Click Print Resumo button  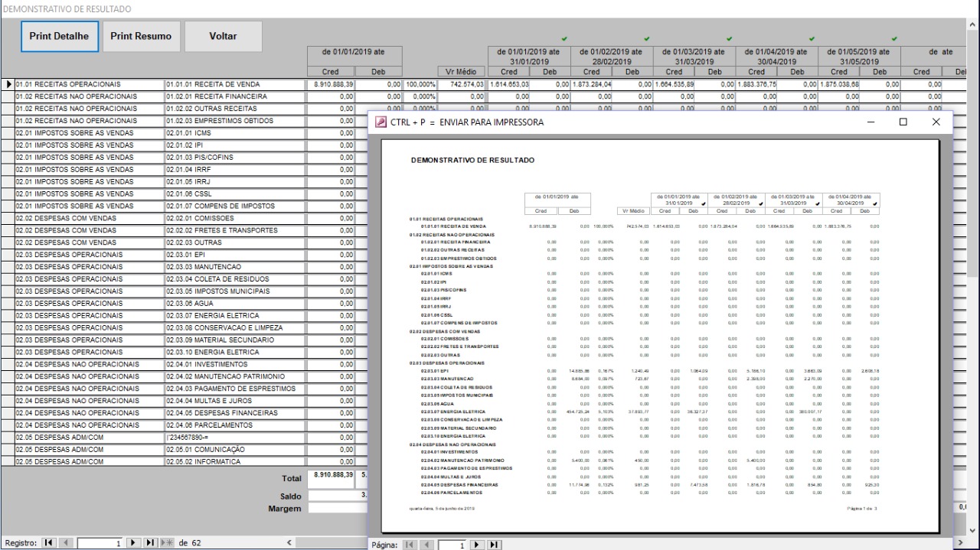[141, 36]
